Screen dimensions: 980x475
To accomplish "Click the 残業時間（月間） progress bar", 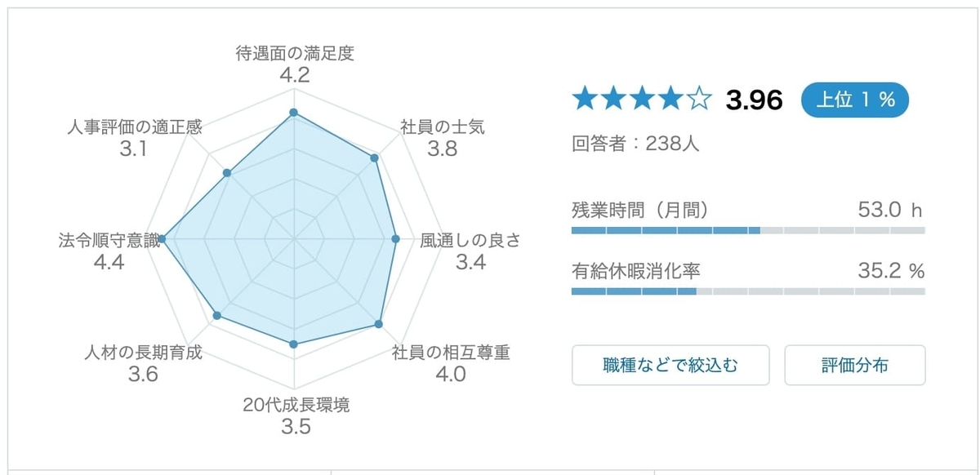I will point(748,231).
